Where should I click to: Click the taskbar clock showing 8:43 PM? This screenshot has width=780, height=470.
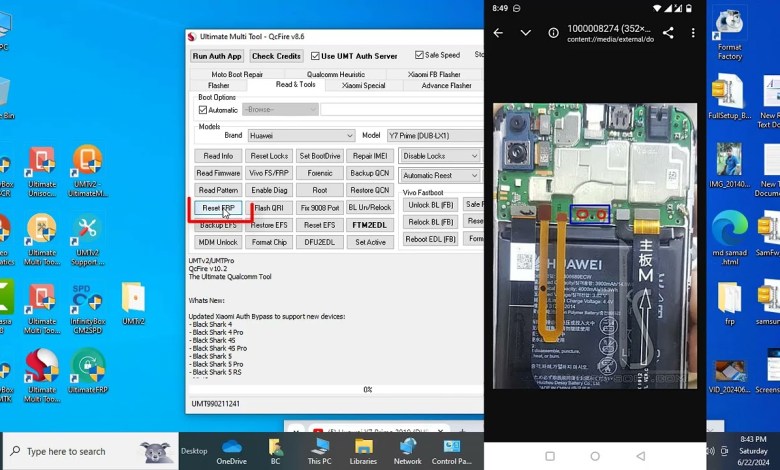(753, 451)
